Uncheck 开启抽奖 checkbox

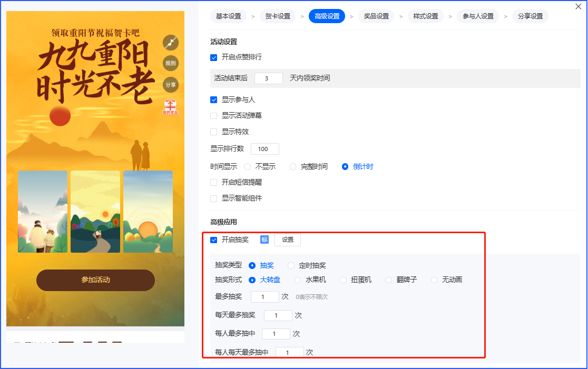(214, 240)
